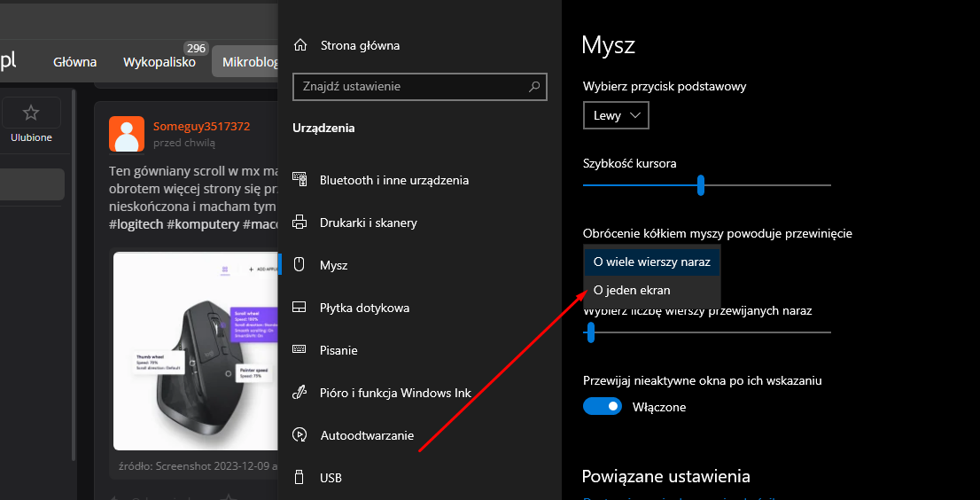Click the search magnifier icon in settings
The width and height of the screenshot is (980, 500).
coord(534,87)
